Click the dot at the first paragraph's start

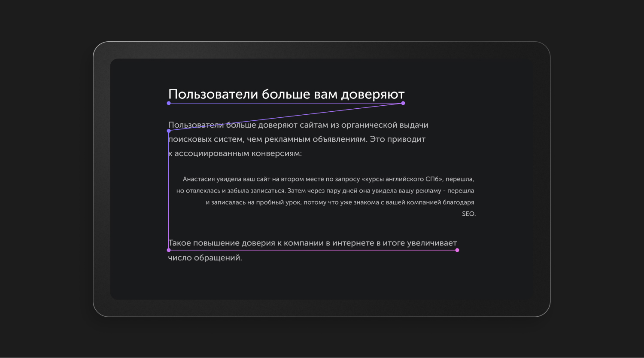point(169,131)
